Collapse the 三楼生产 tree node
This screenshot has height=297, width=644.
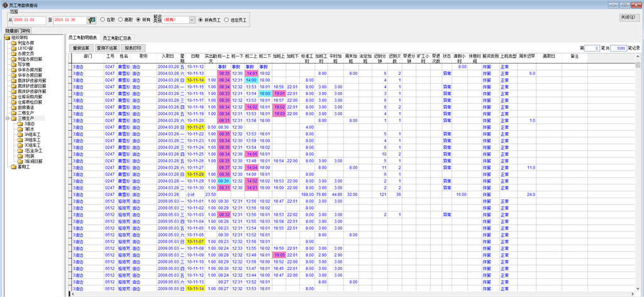pyautogui.click(x=8, y=118)
